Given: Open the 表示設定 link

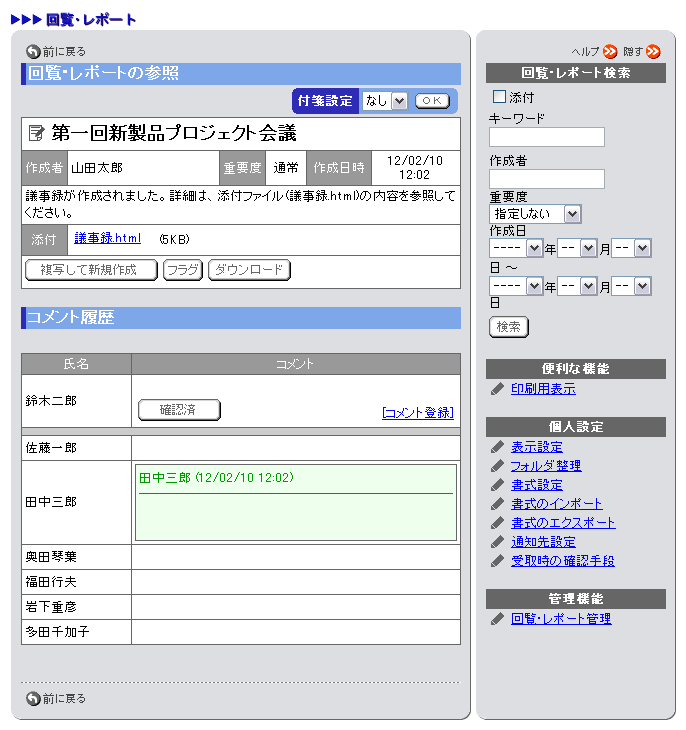Looking at the screenshot, I should click(x=537, y=447).
